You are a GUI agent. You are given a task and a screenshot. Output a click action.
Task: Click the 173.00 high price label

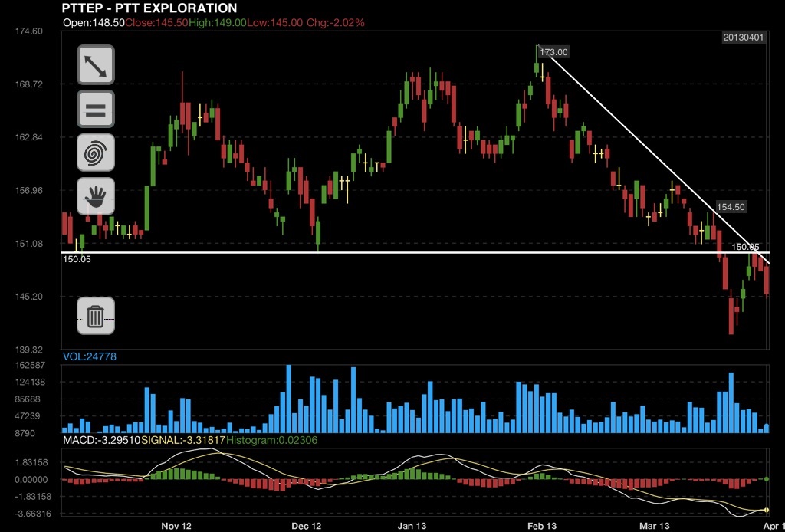(x=553, y=52)
